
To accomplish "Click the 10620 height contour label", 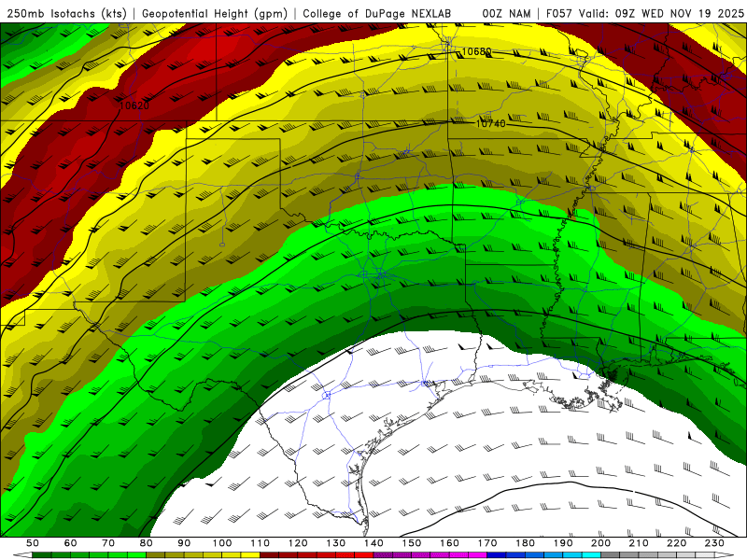I will click(134, 105).
